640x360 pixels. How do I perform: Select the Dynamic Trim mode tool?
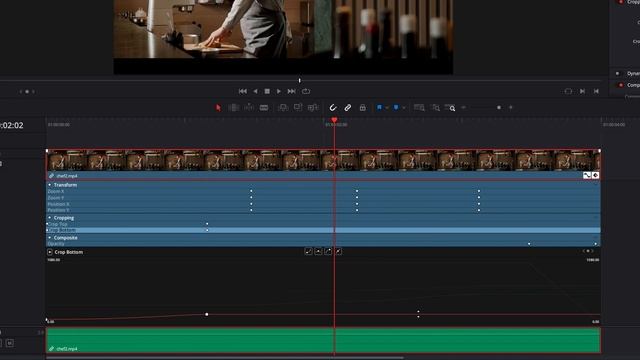point(249,108)
